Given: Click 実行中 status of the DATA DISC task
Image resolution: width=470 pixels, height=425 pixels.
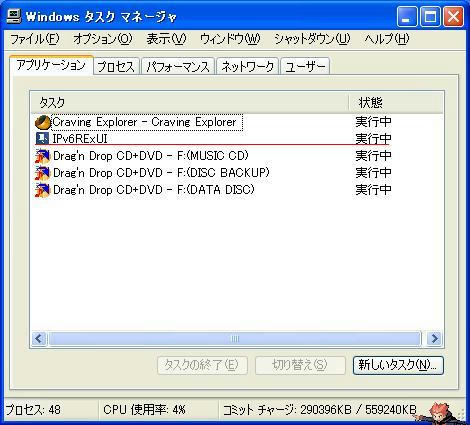Looking at the screenshot, I should 373,190.
